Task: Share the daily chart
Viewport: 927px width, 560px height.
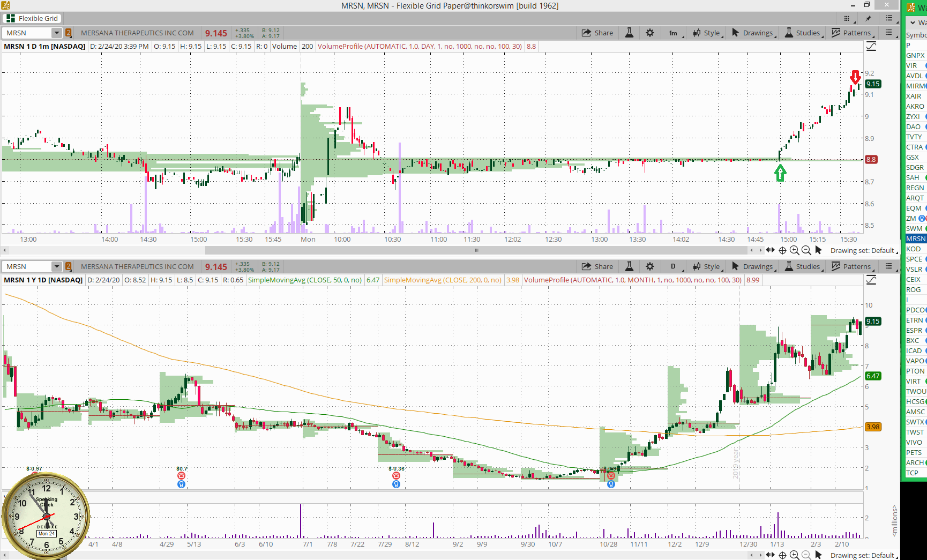Action: (597, 266)
